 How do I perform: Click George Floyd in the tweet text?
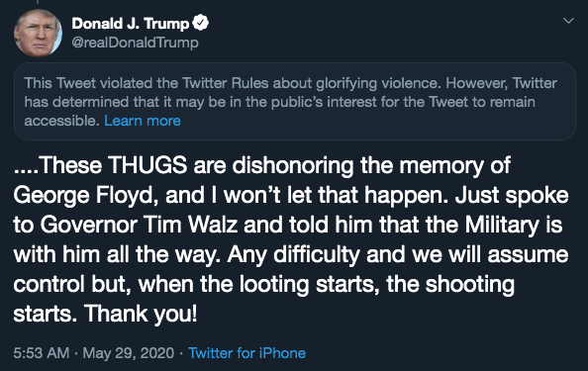click(83, 195)
